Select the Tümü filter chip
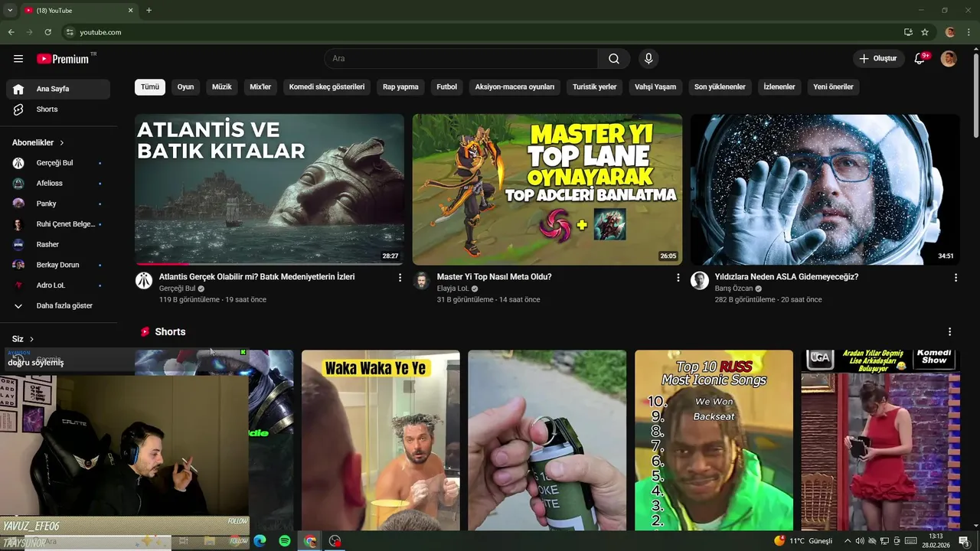This screenshot has width=980, height=551. click(x=150, y=87)
